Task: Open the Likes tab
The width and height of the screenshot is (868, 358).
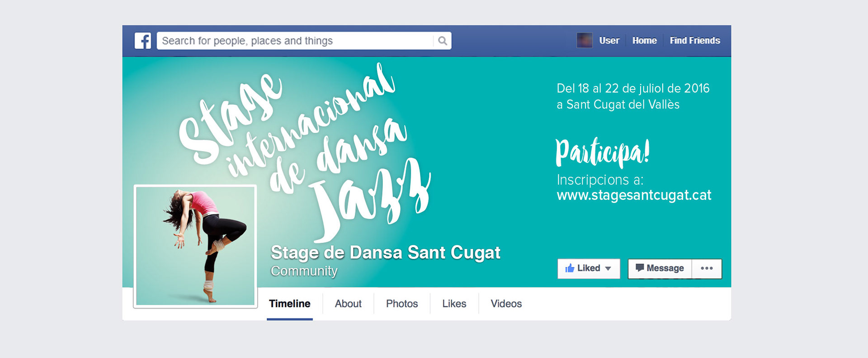Action: click(x=454, y=304)
